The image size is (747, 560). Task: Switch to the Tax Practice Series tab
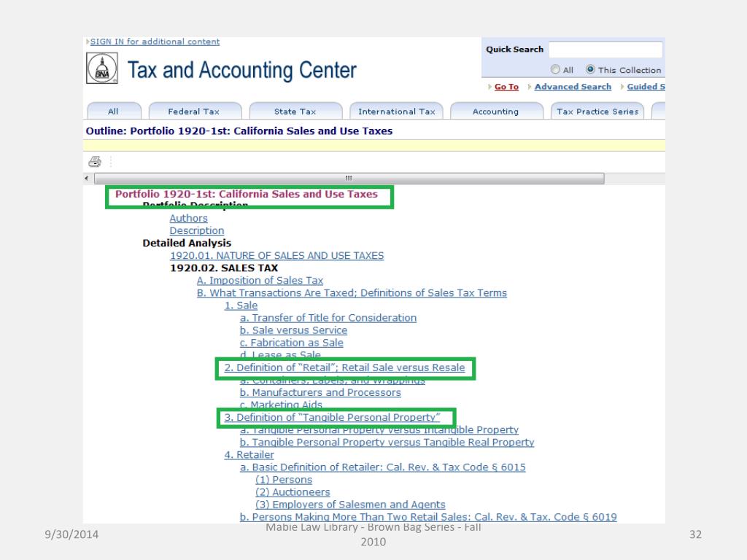597,112
